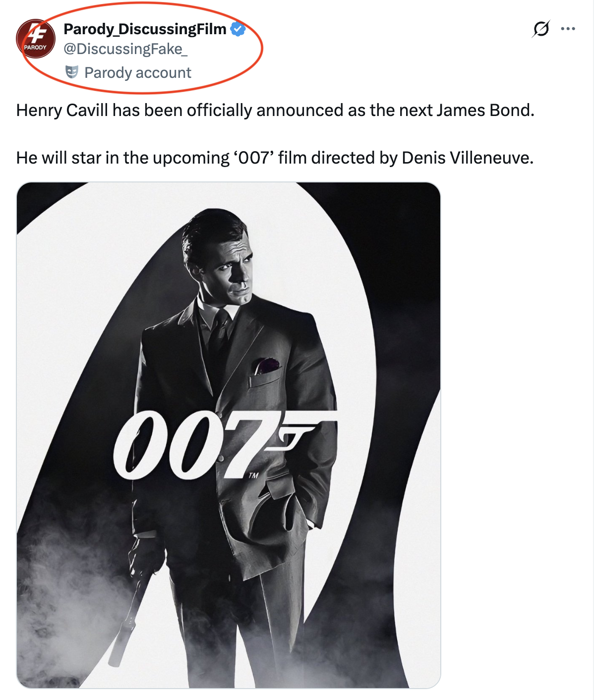
Task: Select the Denis Villeneuve sentence in the post
Action: click(x=275, y=158)
